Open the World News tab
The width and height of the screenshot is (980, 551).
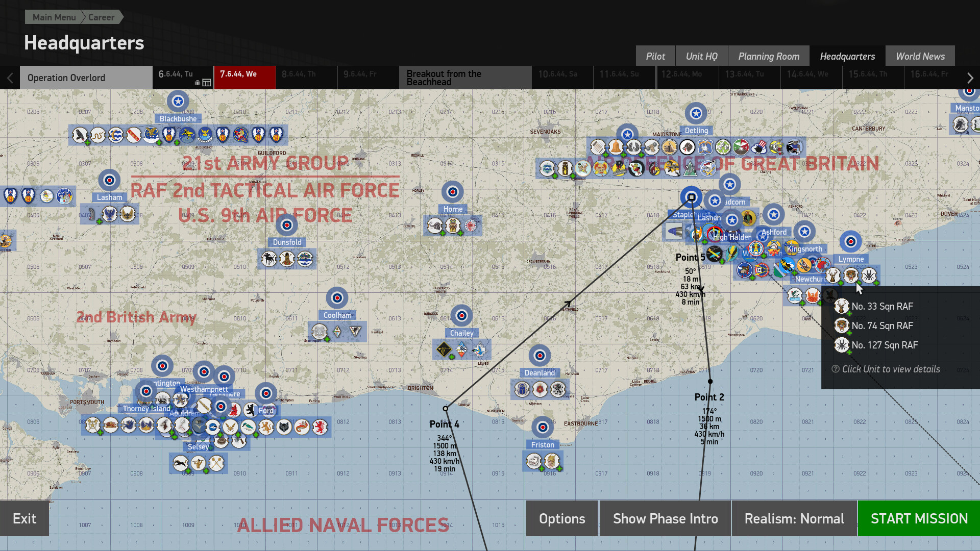[920, 56]
